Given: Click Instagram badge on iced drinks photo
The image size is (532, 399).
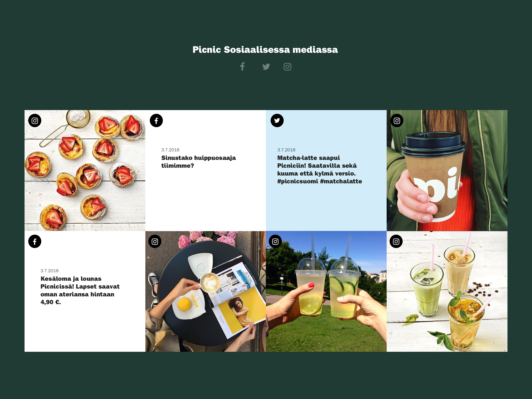Looking at the screenshot, I should click(396, 241).
